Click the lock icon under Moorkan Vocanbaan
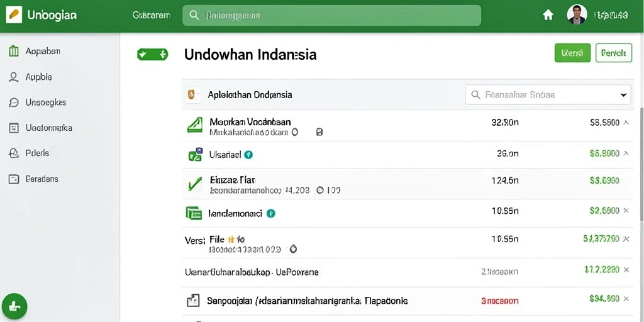This screenshot has width=644, height=322. pos(319,132)
